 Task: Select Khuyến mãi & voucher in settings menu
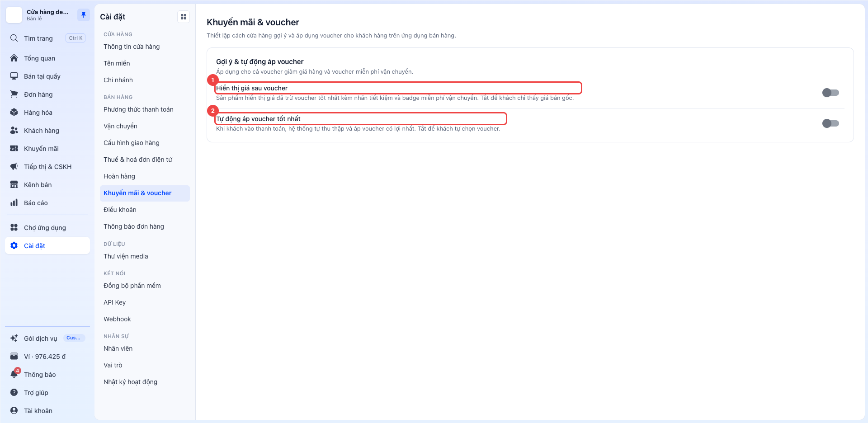pyautogui.click(x=145, y=193)
